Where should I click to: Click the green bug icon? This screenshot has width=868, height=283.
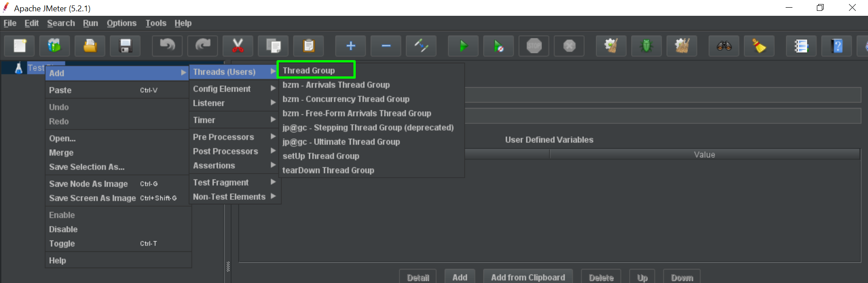tap(647, 46)
